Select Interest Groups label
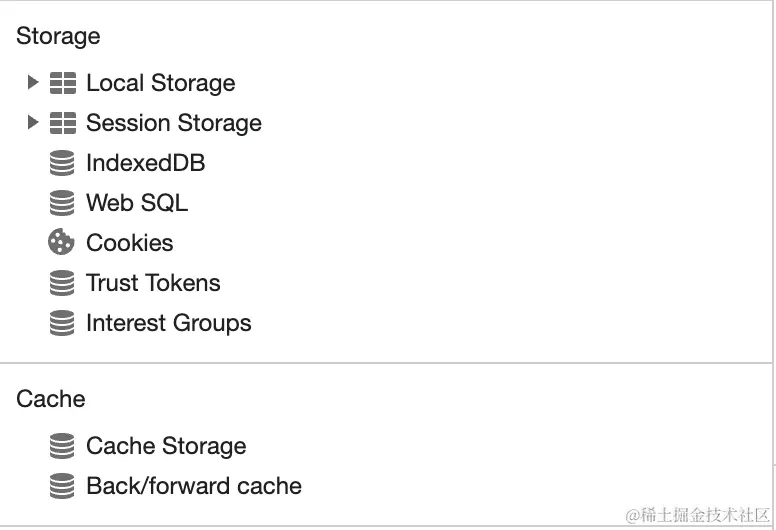Image resolution: width=776 pixels, height=530 pixels. tap(168, 323)
